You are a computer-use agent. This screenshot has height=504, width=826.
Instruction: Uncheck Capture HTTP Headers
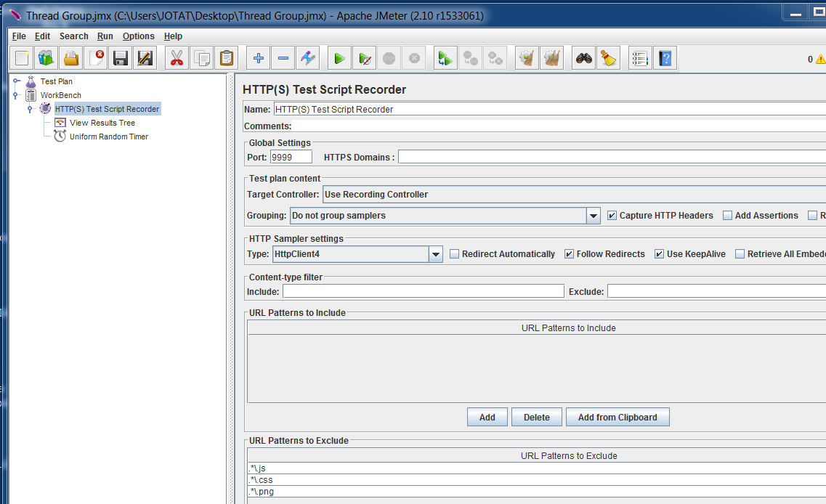tap(612, 215)
